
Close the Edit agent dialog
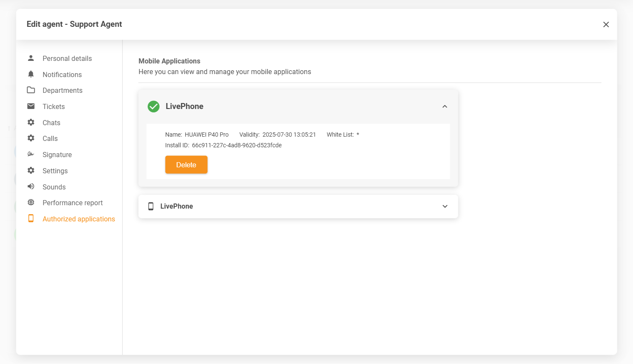click(606, 25)
